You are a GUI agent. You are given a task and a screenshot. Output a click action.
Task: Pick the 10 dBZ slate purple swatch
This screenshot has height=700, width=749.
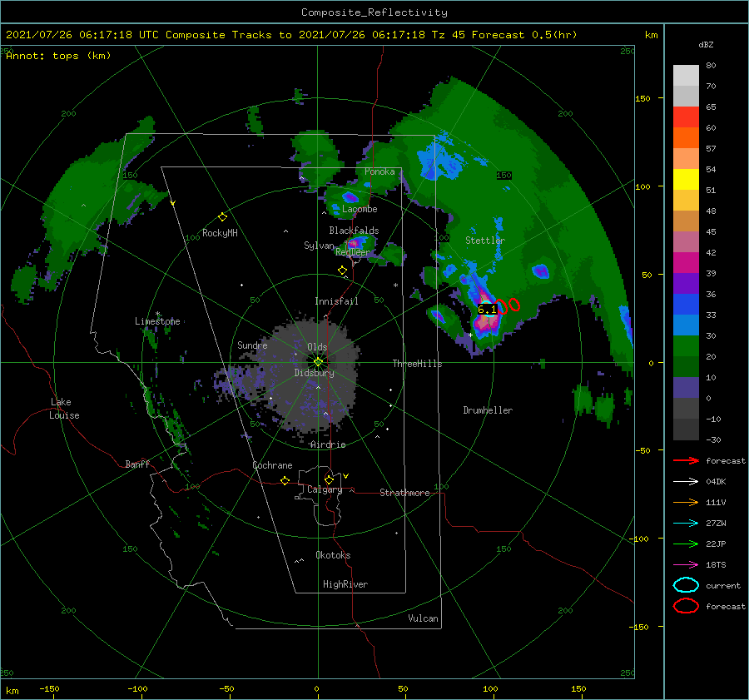[686, 388]
